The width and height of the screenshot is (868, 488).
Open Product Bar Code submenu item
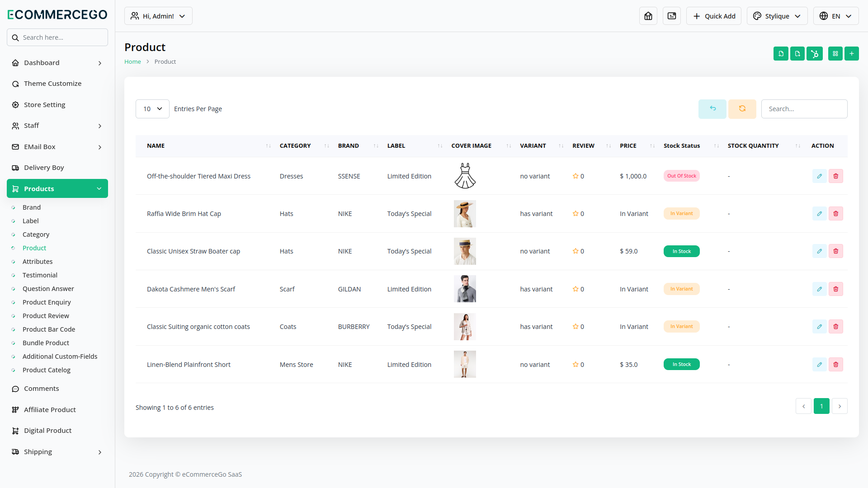pos(49,329)
